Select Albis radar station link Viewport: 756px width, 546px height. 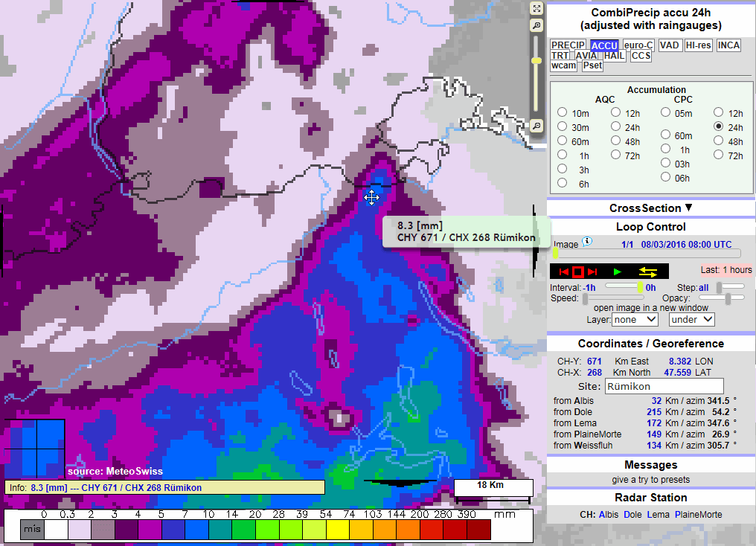[609, 515]
